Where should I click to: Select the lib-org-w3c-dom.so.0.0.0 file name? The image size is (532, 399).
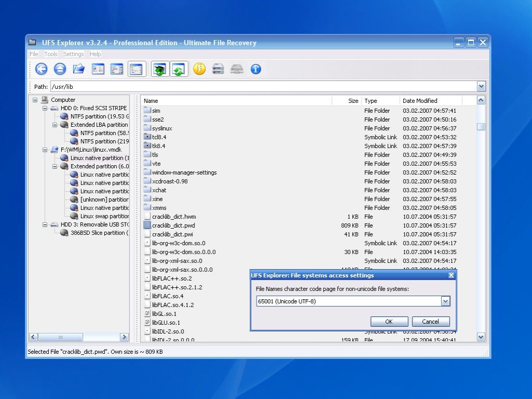(184, 252)
